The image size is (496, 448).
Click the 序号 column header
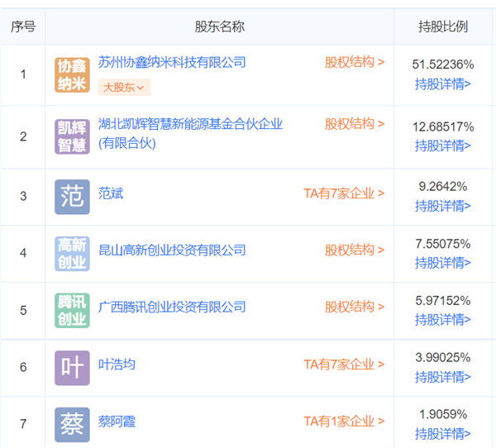pyautogui.click(x=23, y=26)
